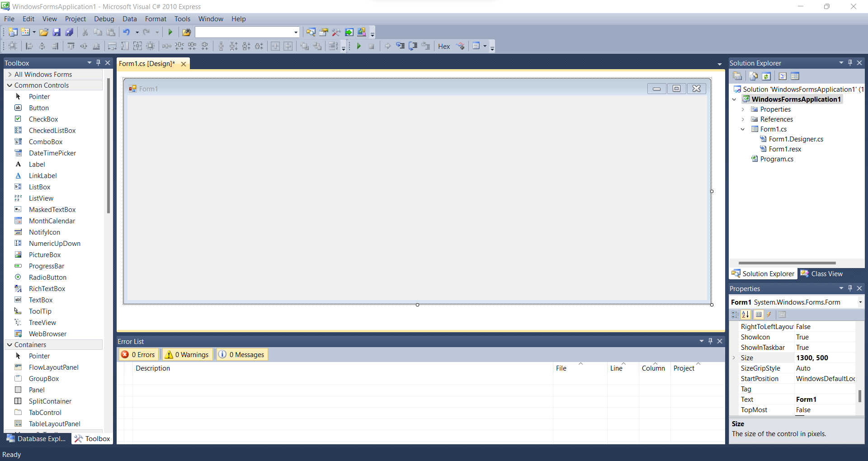Show Events lightning icon in Properties panel
Image resolution: width=868 pixels, height=461 pixels.
pyautogui.click(x=769, y=315)
